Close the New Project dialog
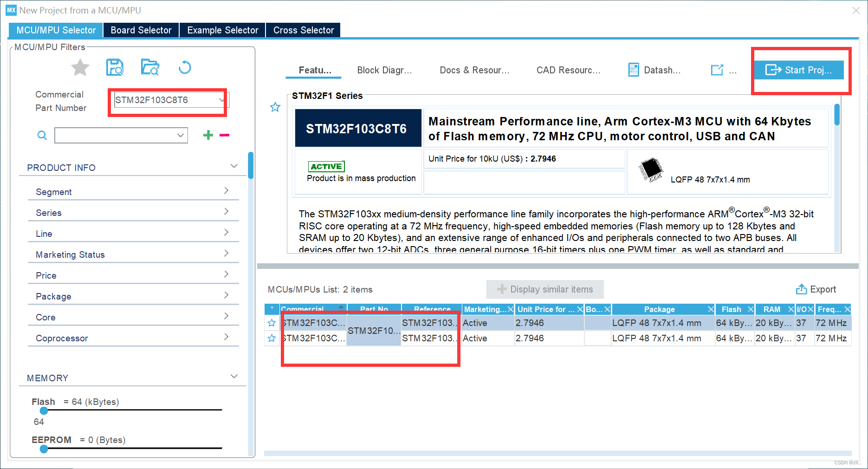 (x=856, y=10)
